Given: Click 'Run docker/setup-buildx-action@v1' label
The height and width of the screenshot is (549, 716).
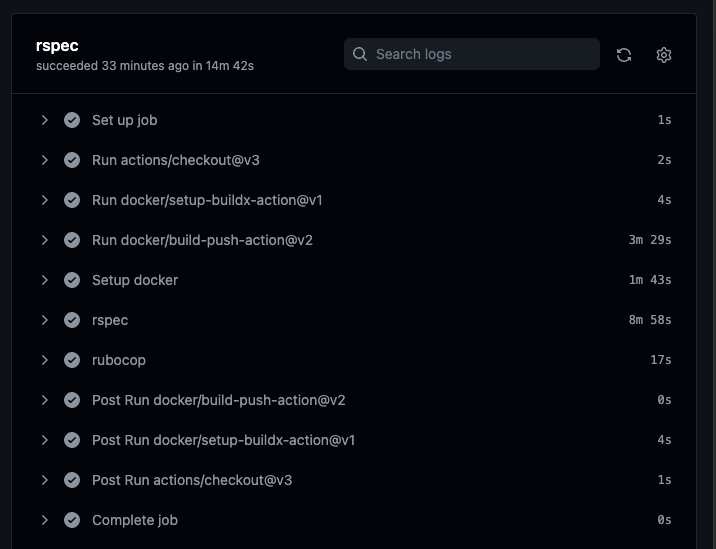Looking at the screenshot, I should pos(207,200).
